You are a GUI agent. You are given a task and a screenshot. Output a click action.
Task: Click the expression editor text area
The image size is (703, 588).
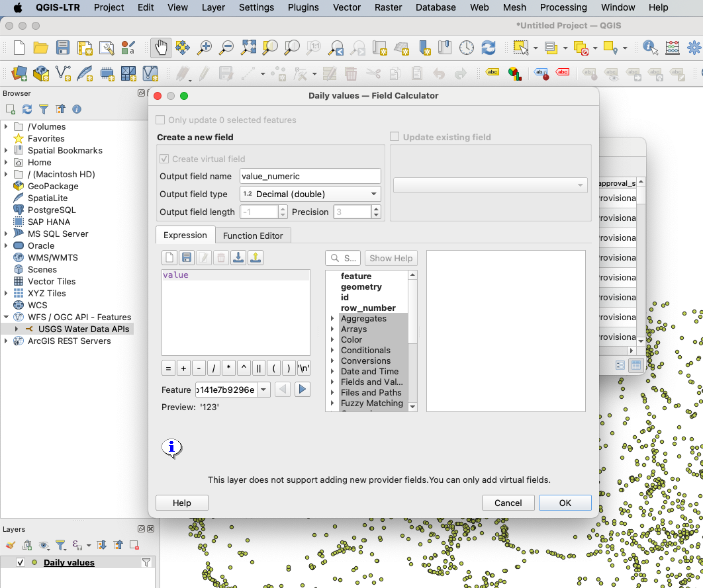coord(236,313)
